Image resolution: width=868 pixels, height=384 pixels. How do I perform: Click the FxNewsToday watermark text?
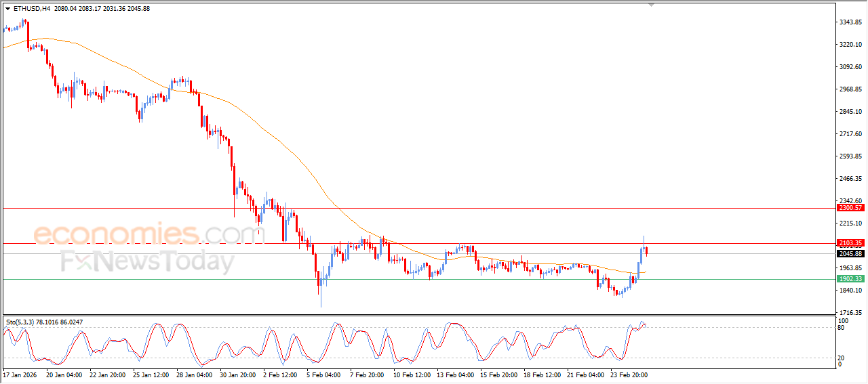coord(147,261)
